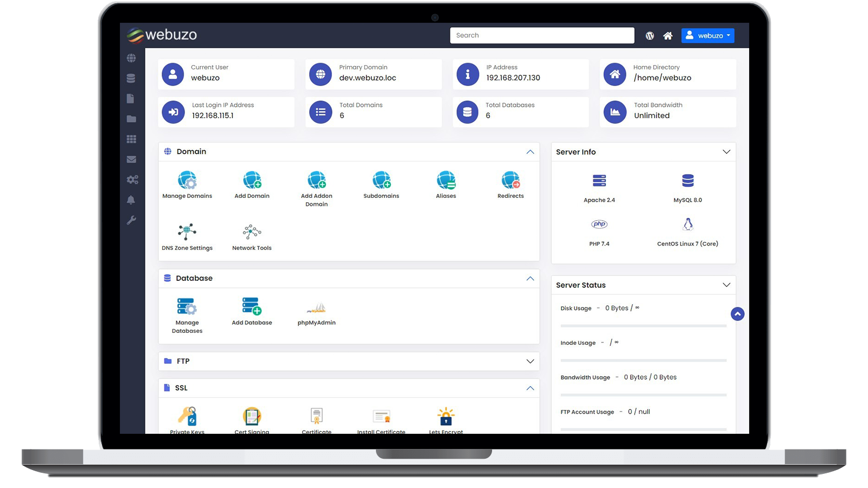Click the Lets Encrypt icon
868x488 pixels.
(x=445, y=415)
